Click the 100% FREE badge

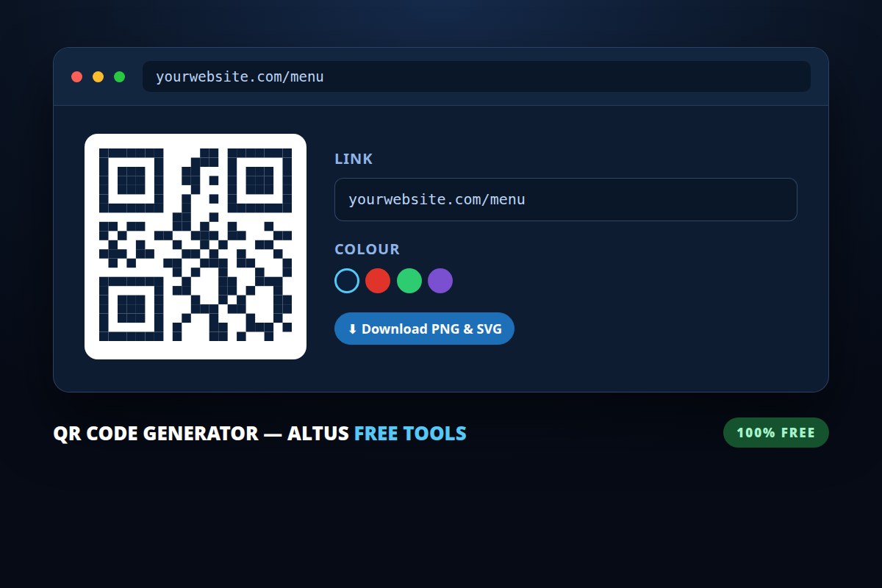pos(776,432)
